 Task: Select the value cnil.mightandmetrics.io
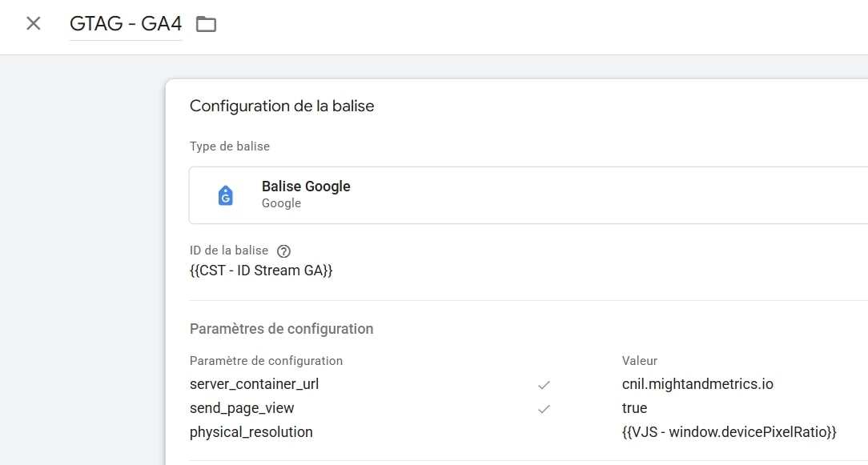(x=697, y=384)
